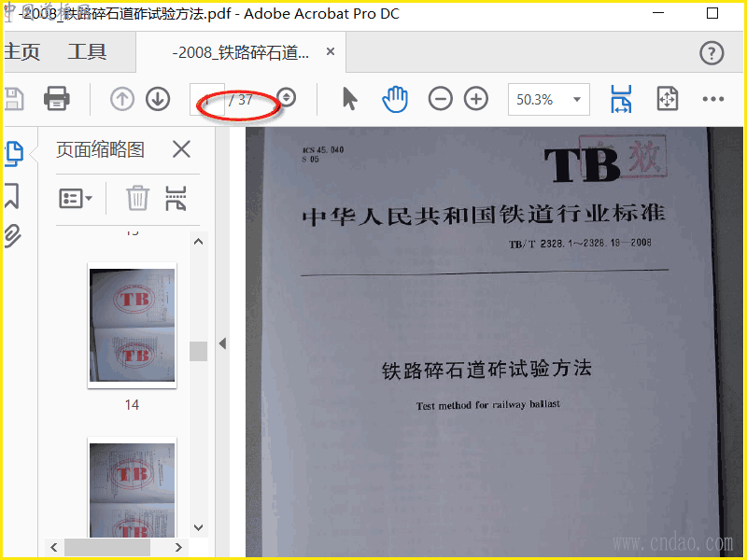Click the 页面缩略图 panel title
The width and height of the screenshot is (747, 560).
(101, 149)
